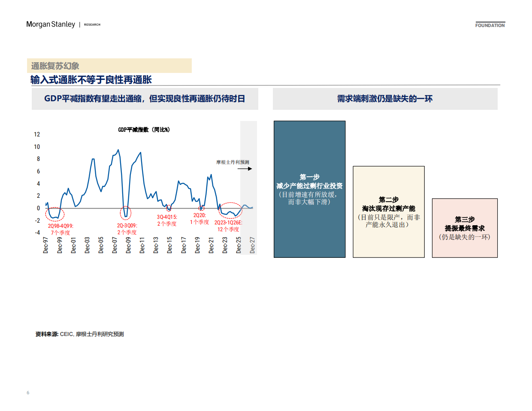The height and width of the screenshot is (411, 532).
Task: Click the RESEARCH text beside the logo
Action: click(x=92, y=24)
